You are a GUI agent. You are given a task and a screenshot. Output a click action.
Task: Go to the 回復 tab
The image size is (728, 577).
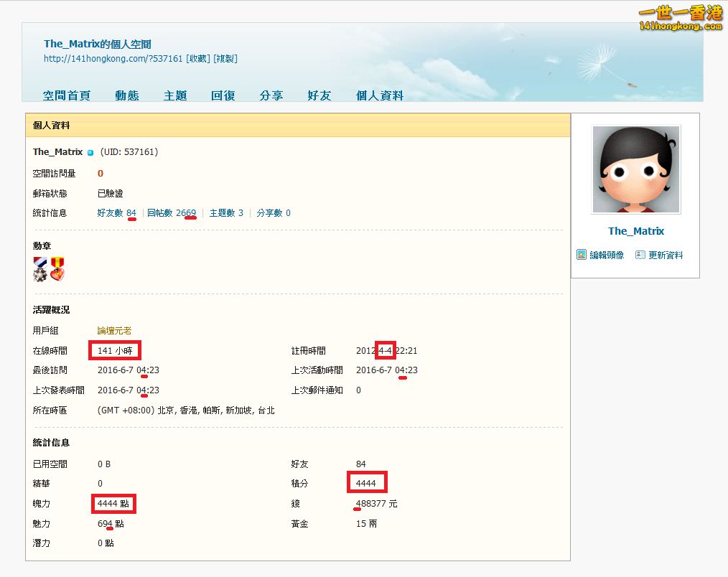pyautogui.click(x=223, y=95)
